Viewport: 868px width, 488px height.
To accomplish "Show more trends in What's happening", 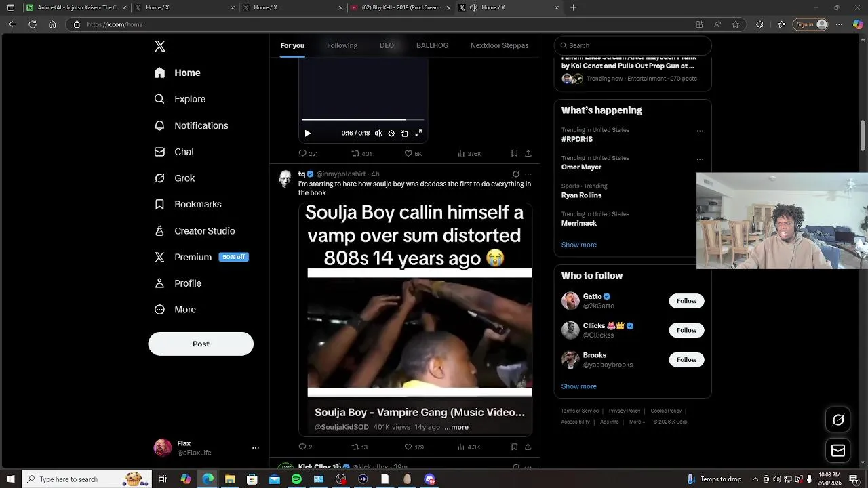I will tap(578, 245).
